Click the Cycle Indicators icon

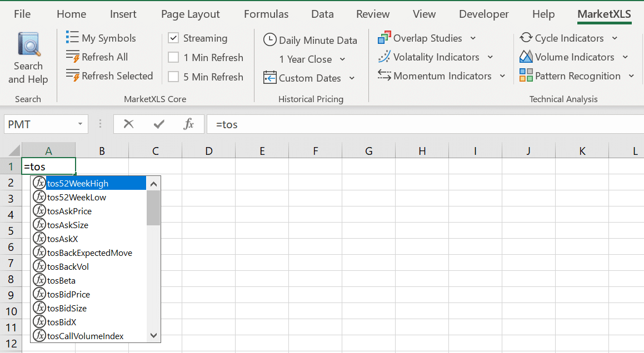(526, 38)
